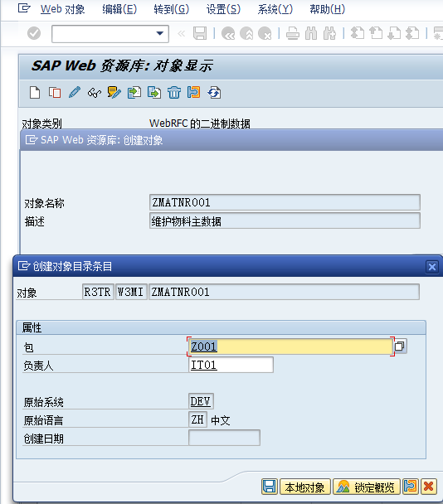This screenshot has width=443, height=504.
Task: Click the empty 创建日期 field
Action: pos(224,438)
